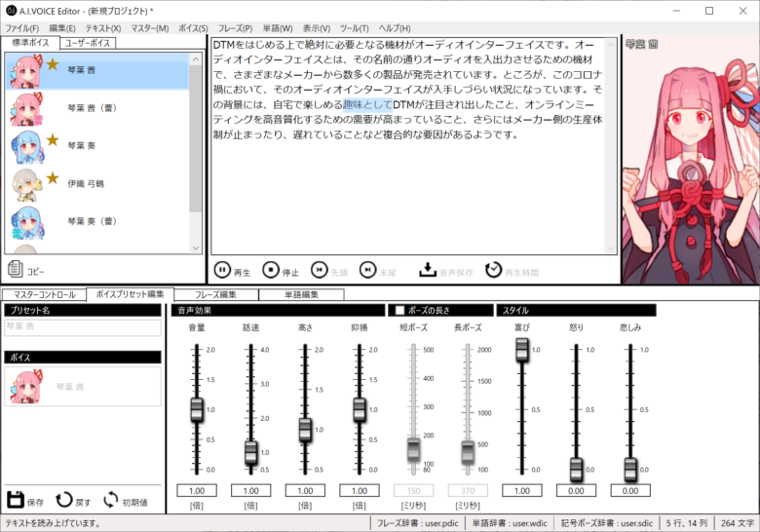Screen dimensions: 760x532
Task: Click the A.I.VOICE app icon in title bar
Action: coord(11,10)
